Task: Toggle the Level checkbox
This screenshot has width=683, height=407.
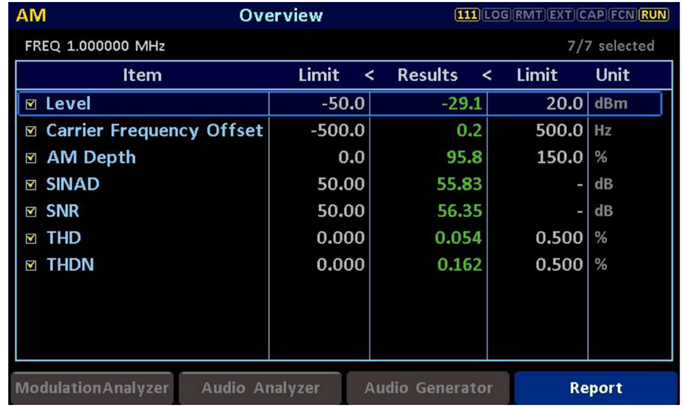Action: click(x=31, y=104)
